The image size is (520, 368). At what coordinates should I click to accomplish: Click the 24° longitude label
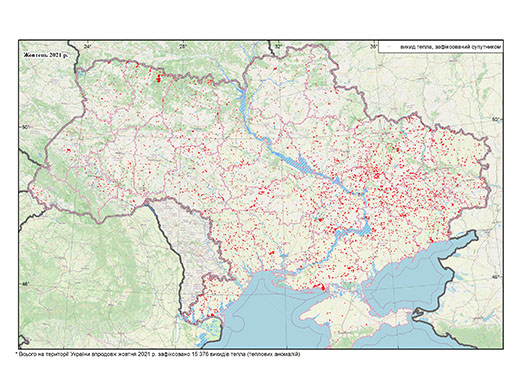[x=87, y=46]
